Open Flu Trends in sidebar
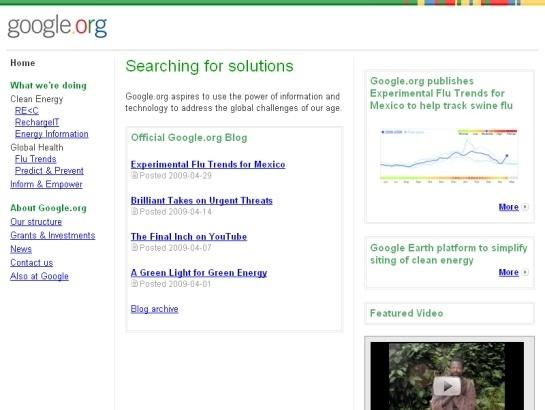The height and width of the screenshot is (410, 545). point(35,159)
